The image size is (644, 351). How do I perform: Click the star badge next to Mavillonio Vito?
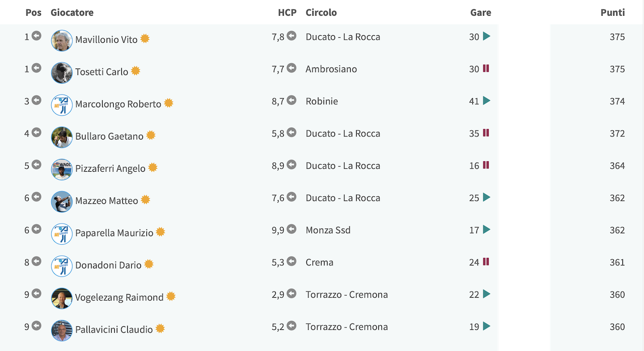pyautogui.click(x=145, y=38)
